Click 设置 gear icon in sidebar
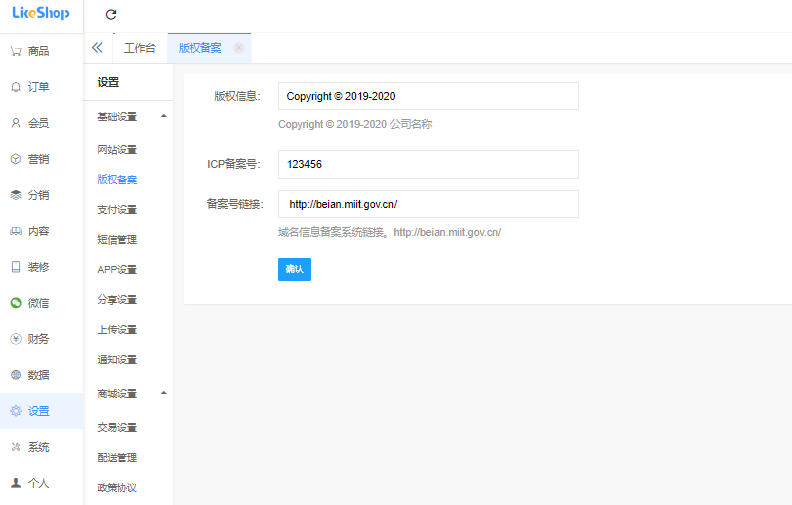The height and width of the screenshot is (505, 792). (x=16, y=411)
